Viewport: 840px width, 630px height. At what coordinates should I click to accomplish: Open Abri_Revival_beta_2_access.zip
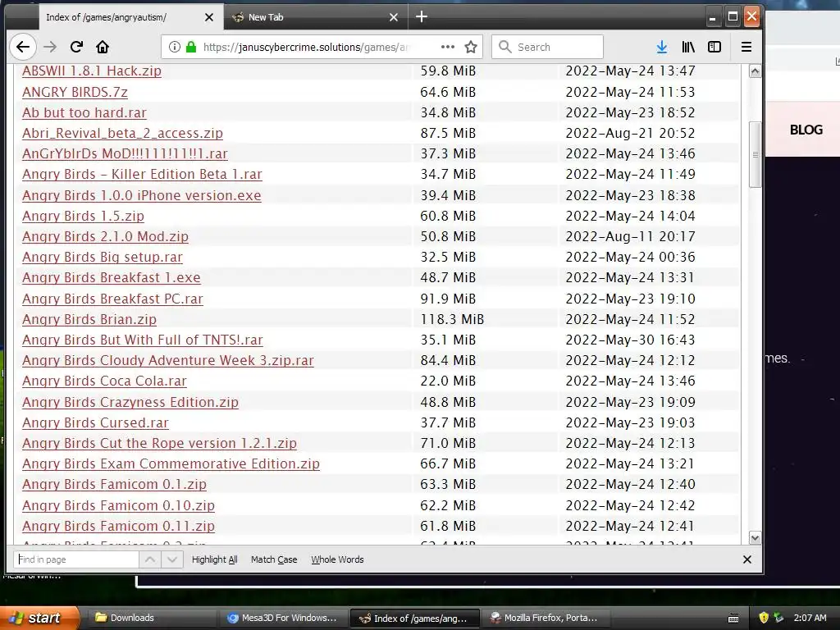click(123, 133)
